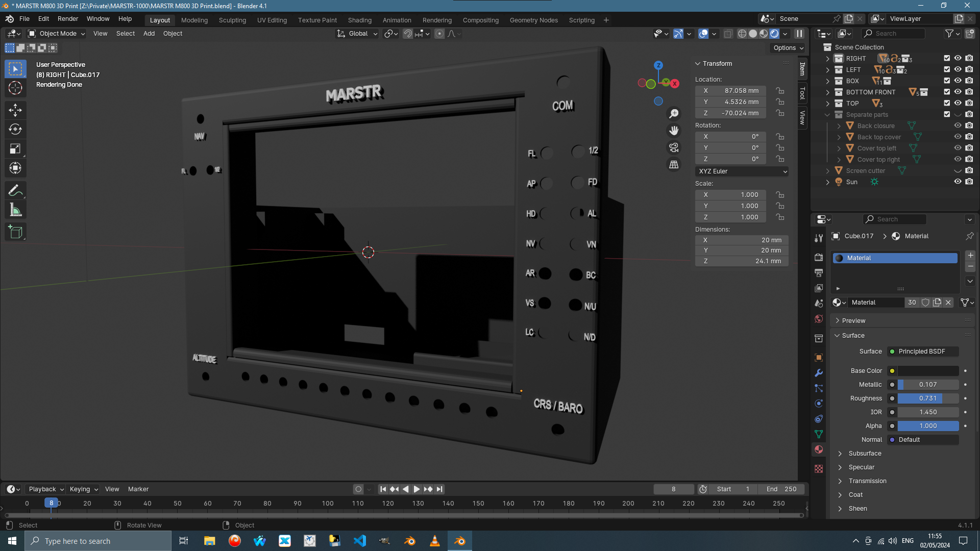The image size is (980, 551).
Task: Expand the Back closure object
Action: [839, 126]
